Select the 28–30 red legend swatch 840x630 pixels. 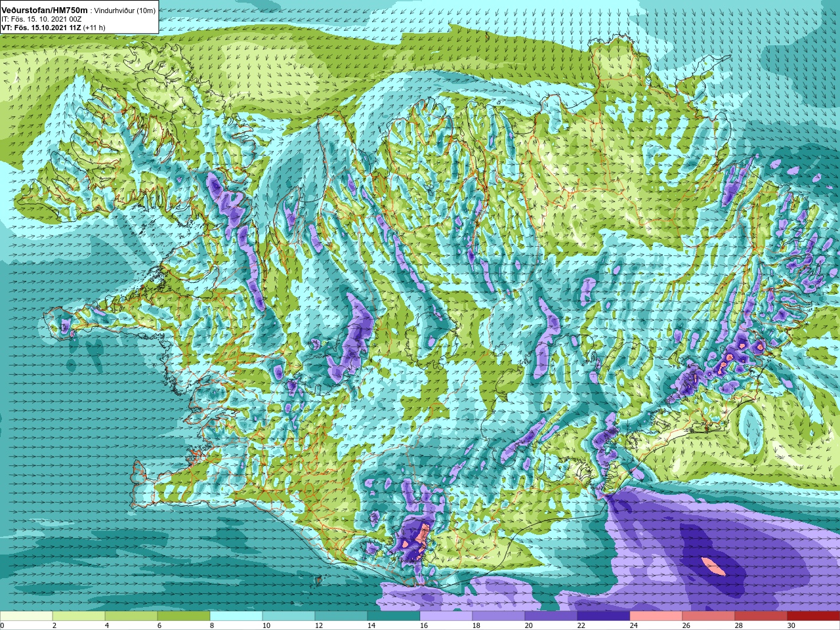(x=761, y=616)
